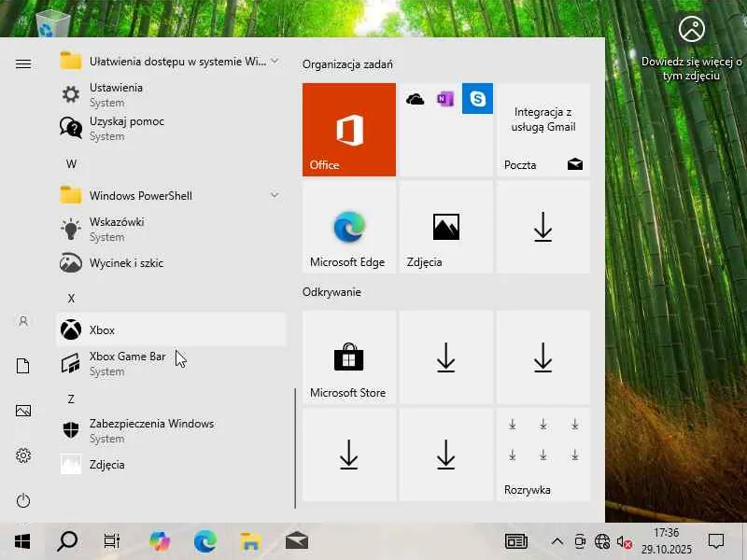747x560 pixels.
Task: Expand the hamburger menu in Start
Action: point(23,63)
